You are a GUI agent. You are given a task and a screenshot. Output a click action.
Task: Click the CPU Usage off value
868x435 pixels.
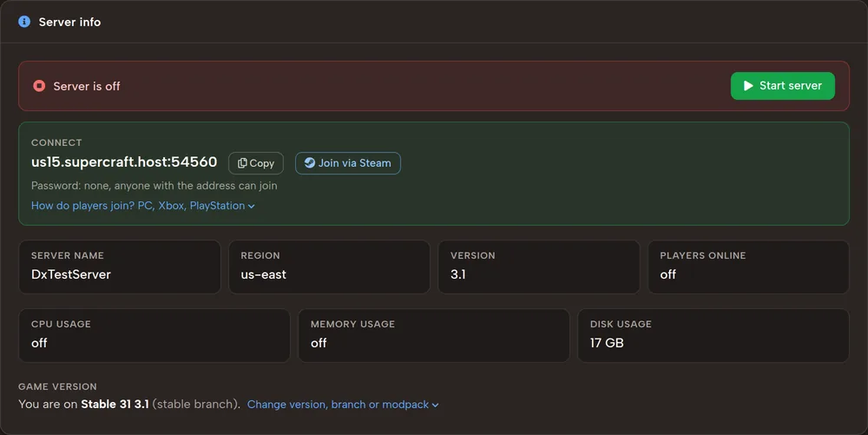[39, 343]
